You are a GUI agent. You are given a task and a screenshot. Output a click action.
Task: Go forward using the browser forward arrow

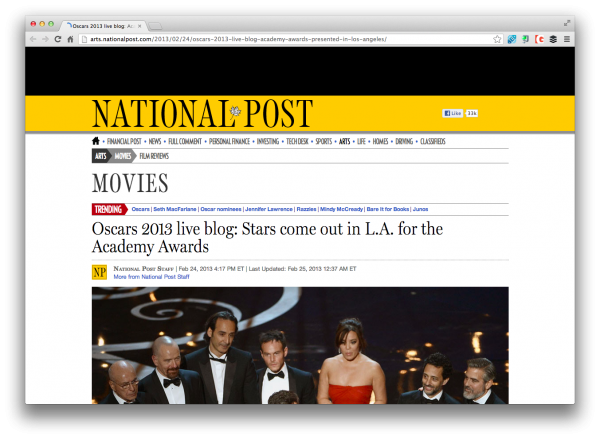coord(45,39)
